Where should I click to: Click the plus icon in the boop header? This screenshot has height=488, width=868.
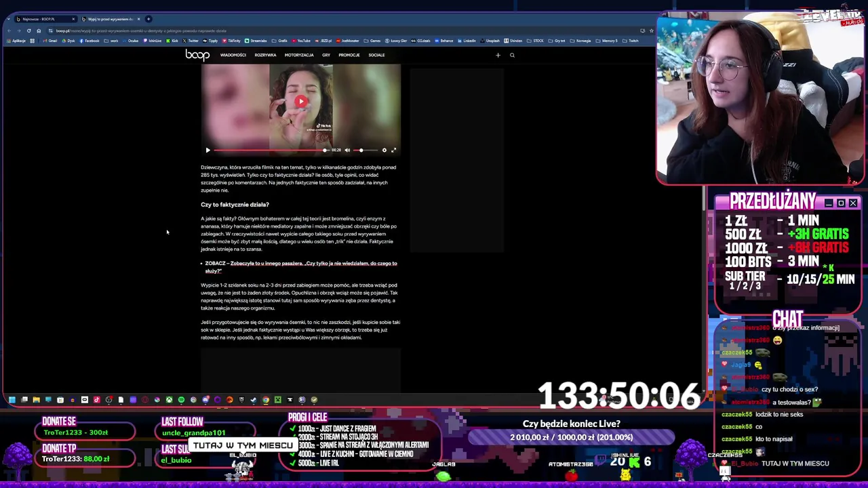(x=498, y=55)
